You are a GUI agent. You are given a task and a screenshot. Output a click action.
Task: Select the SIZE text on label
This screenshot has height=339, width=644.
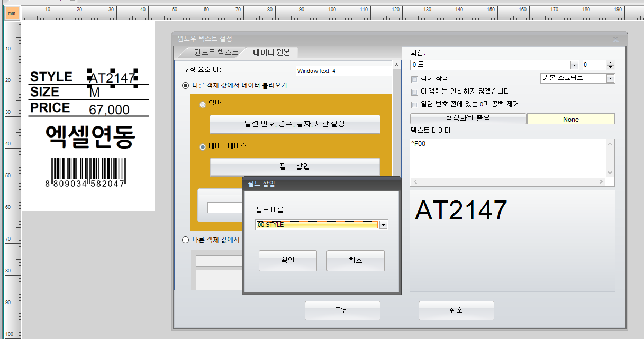pos(44,92)
